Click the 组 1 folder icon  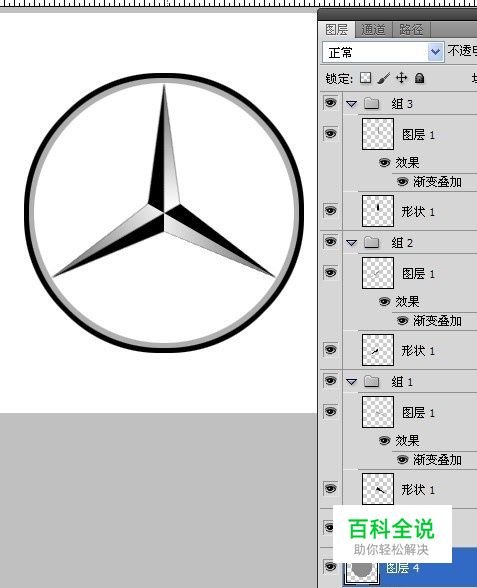[372, 381]
